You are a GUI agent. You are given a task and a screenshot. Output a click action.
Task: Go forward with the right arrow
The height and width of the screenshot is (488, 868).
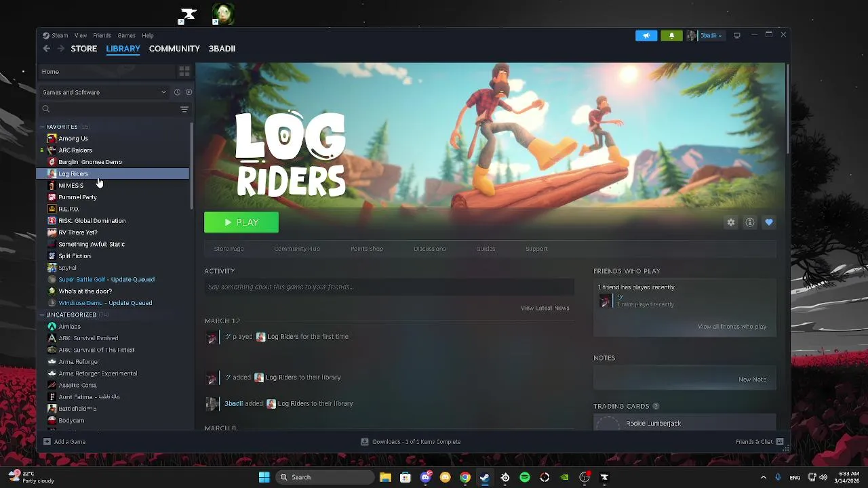(60, 48)
